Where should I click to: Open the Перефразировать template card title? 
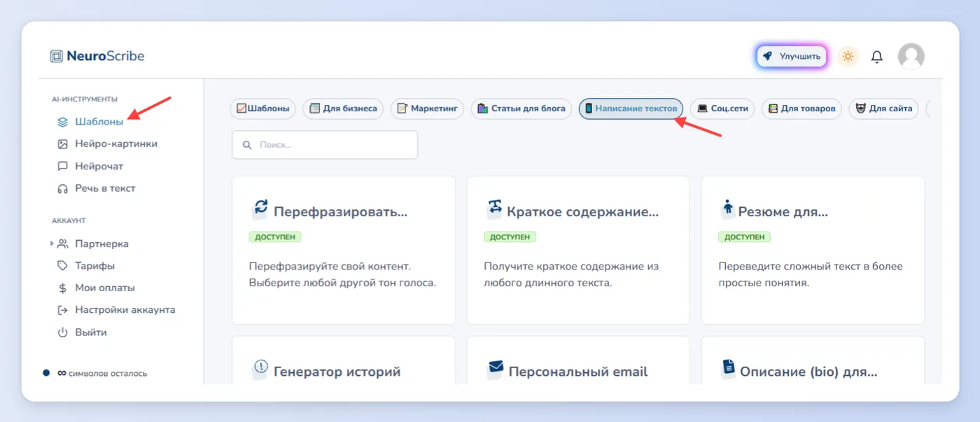tap(340, 212)
